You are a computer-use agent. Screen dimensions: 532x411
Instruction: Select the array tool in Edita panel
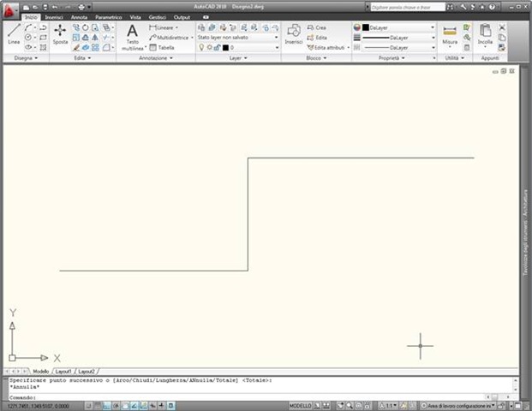point(95,47)
